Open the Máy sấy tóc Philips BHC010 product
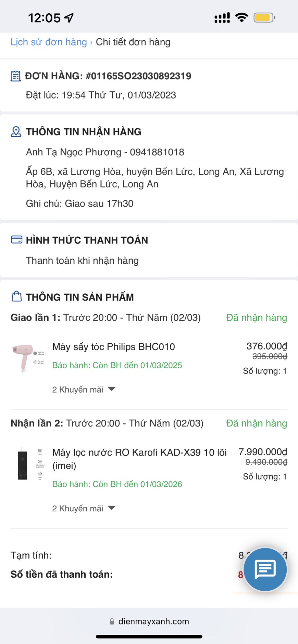This screenshot has height=644, width=298. click(x=113, y=347)
